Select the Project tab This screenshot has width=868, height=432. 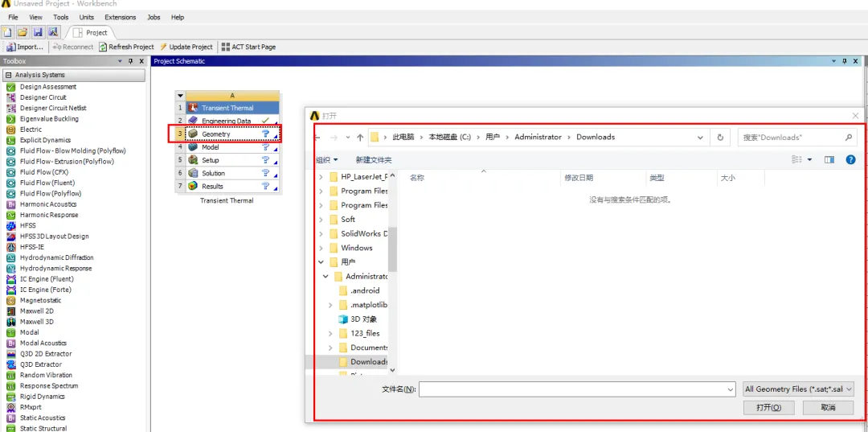point(91,33)
